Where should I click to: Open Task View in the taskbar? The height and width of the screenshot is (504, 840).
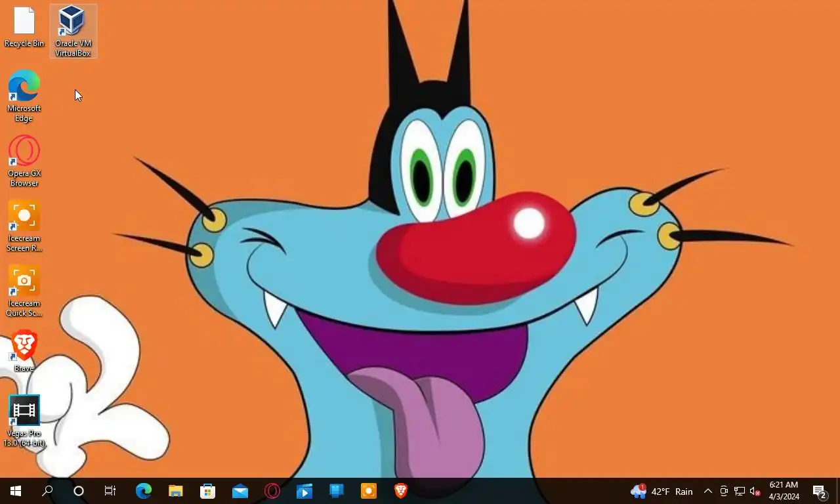tap(110, 491)
